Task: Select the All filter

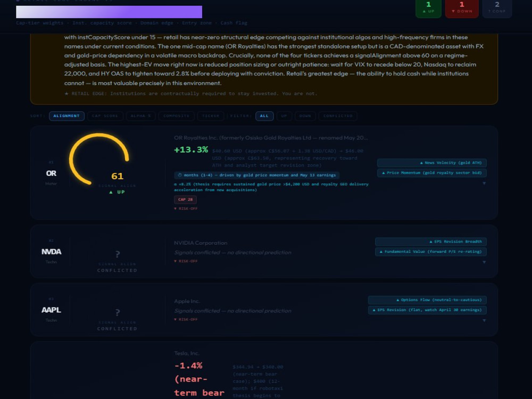Action: (x=264, y=116)
